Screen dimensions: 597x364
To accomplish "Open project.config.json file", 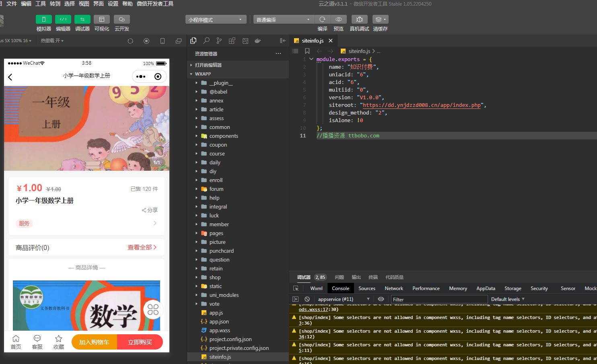I will [238, 339].
